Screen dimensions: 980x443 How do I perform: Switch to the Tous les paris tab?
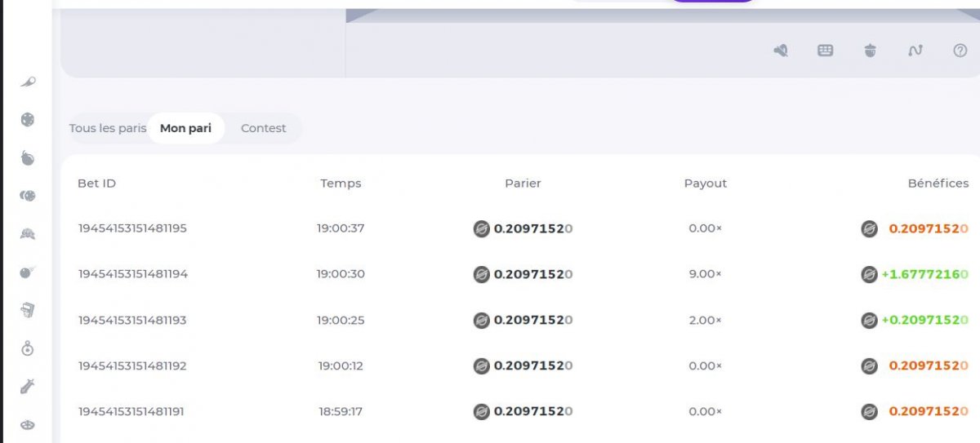(x=108, y=128)
